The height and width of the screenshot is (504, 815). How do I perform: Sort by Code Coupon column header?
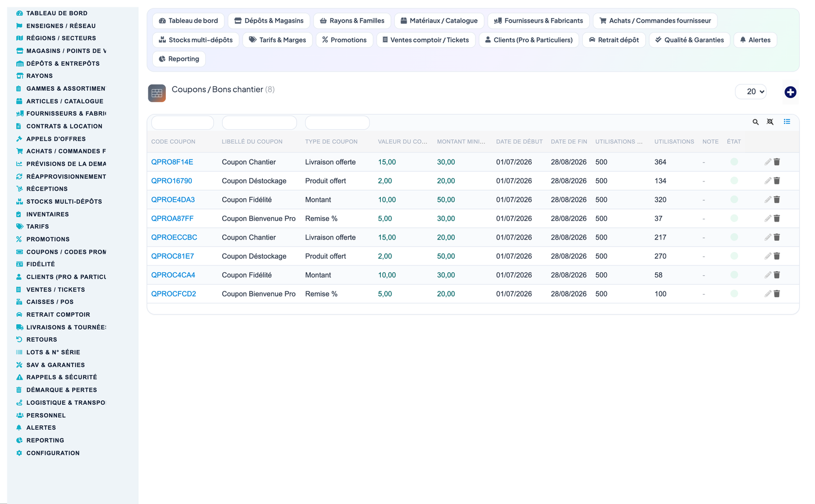click(x=173, y=142)
